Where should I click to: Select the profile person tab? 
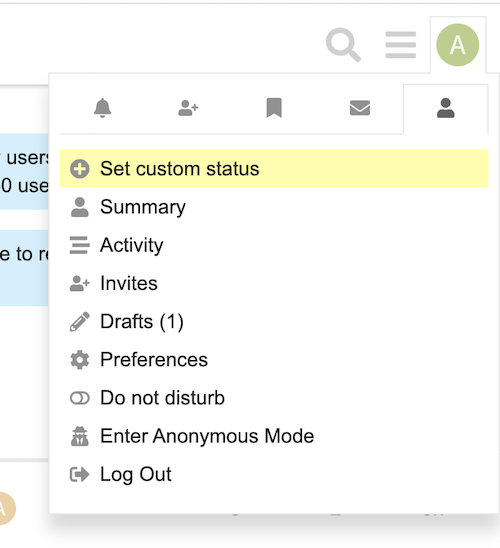(446, 108)
